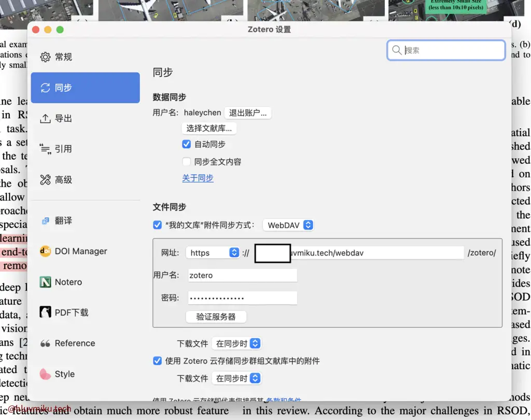
Task: Open the WebDAV sync method dropdown
Action: (x=288, y=225)
